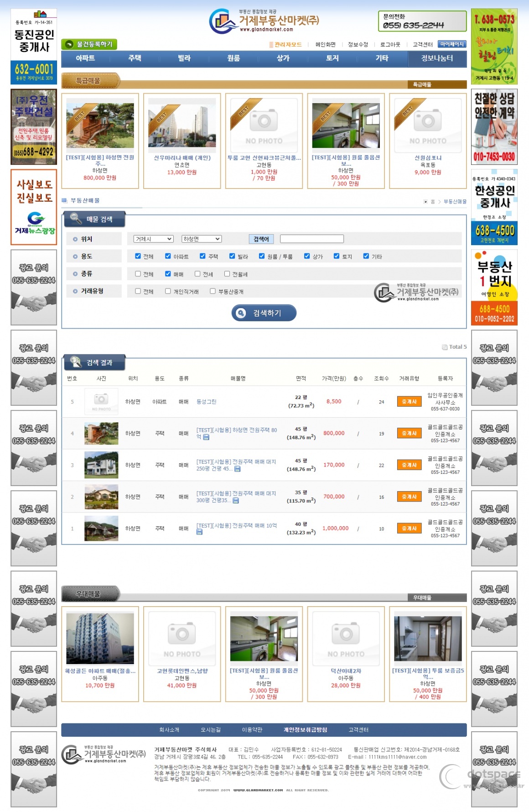This screenshot has height=812, width=529.
Task: Open the 혜성골든 아파트 listing photo
Action: [x=100, y=639]
